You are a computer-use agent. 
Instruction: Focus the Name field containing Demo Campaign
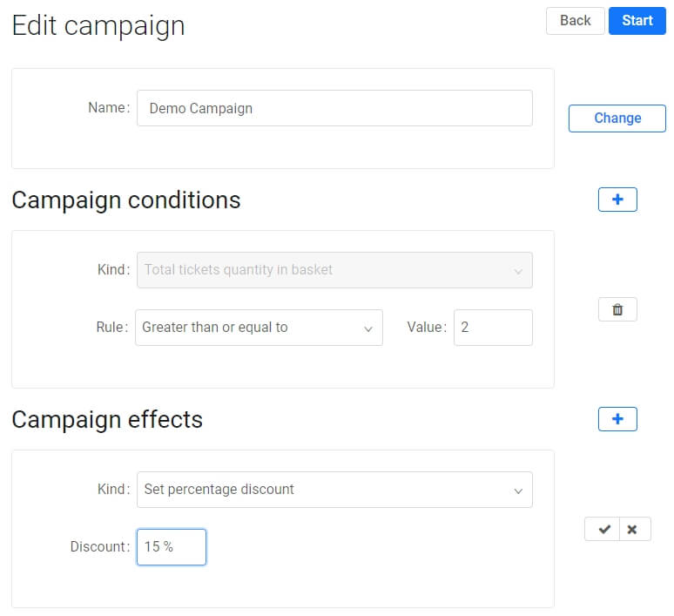click(334, 108)
